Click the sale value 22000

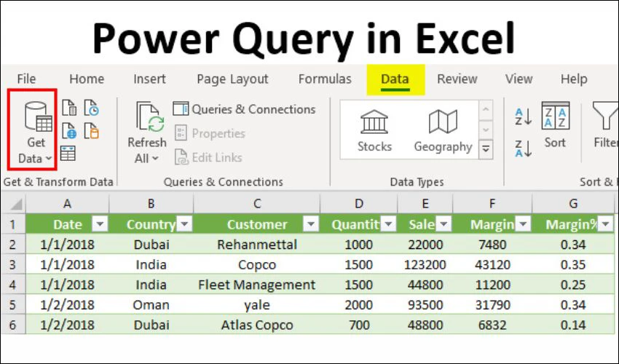pos(425,245)
